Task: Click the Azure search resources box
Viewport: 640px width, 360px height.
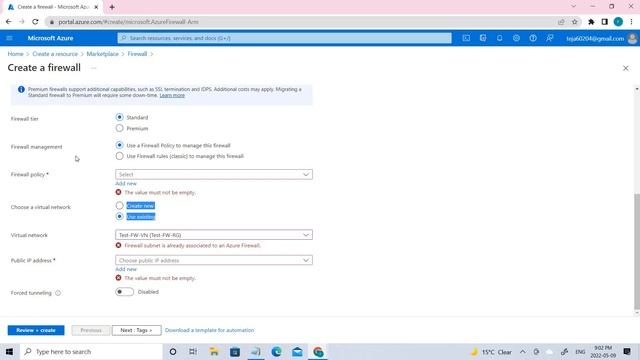Action: [284, 38]
